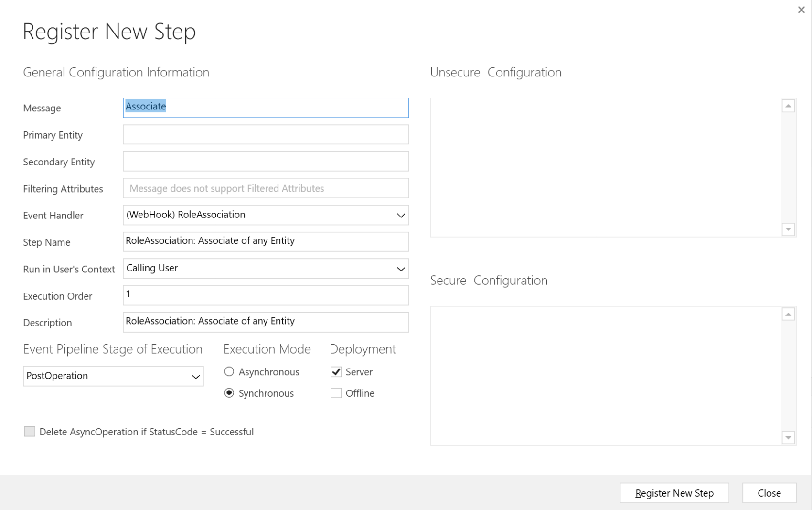The height and width of the screenshot is (510, 812).
Task: Select the Asynchronous execution mode
Action: click(x=229, y=371)
